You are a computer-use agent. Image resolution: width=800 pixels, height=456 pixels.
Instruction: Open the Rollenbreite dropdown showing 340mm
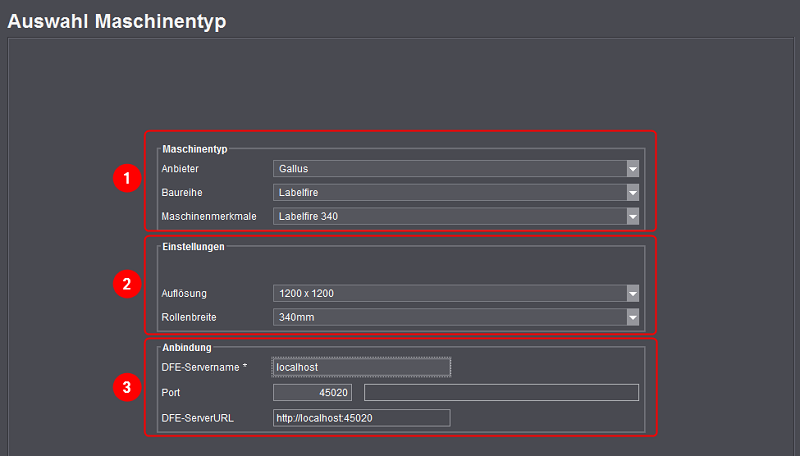pos(456,317)
